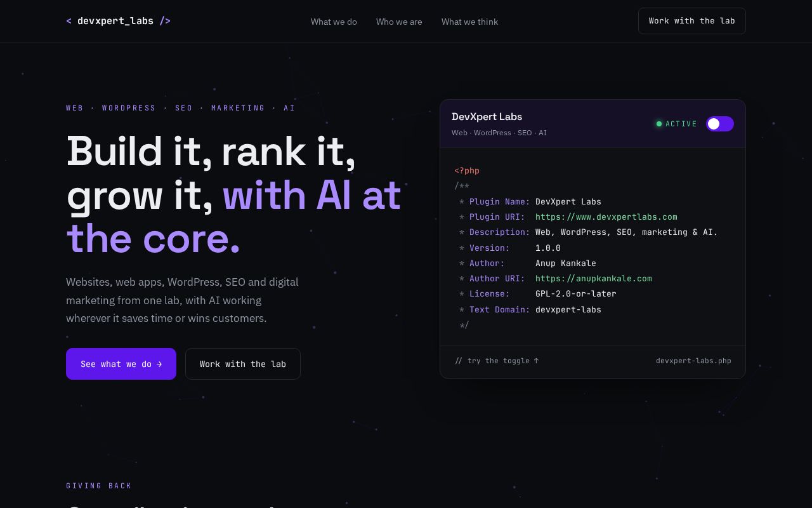Open the Who we are nav link
This screenshot has height=508, width=812.
click(399, 22)
